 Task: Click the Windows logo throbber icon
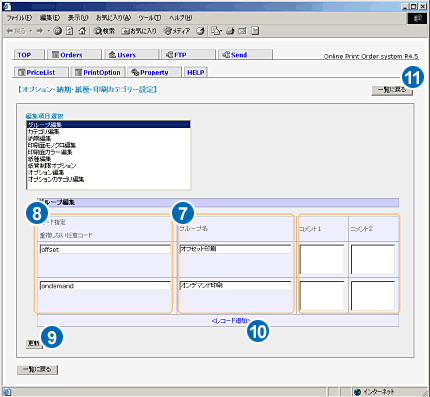pos(417,18)
